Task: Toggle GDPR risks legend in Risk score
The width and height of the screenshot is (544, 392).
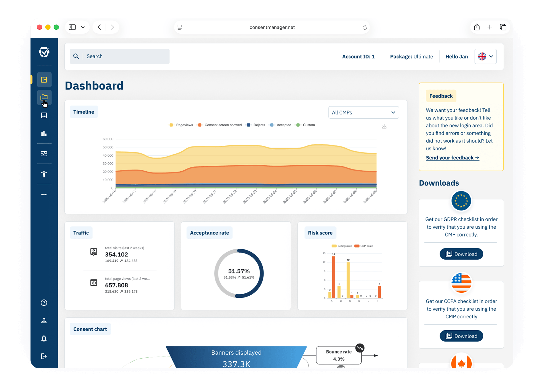Action: [364, 246]
